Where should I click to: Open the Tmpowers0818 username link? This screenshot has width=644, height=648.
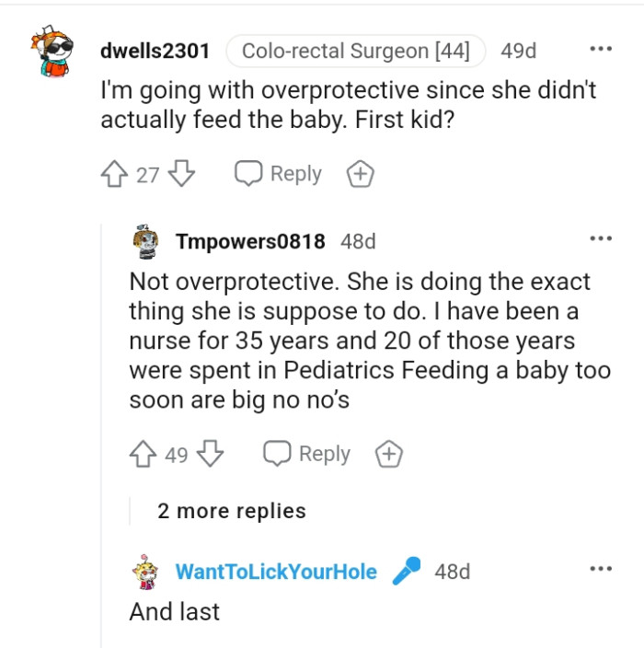250,241
